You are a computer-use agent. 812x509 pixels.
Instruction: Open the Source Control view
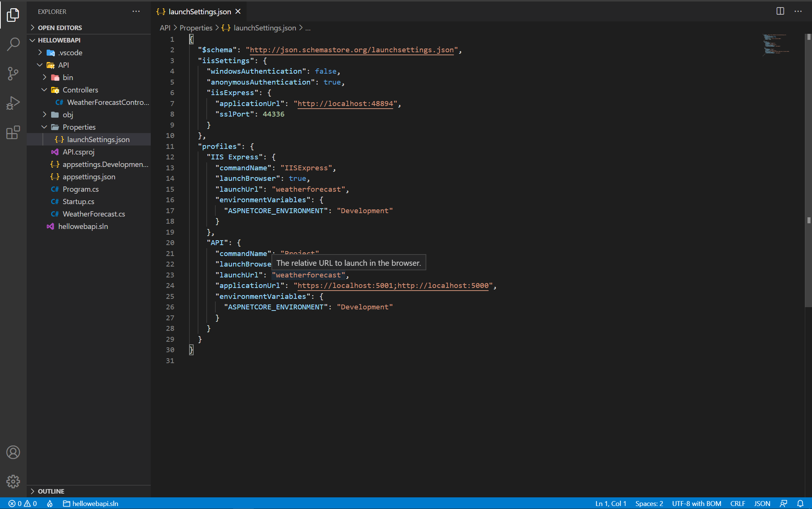(13, 74)
